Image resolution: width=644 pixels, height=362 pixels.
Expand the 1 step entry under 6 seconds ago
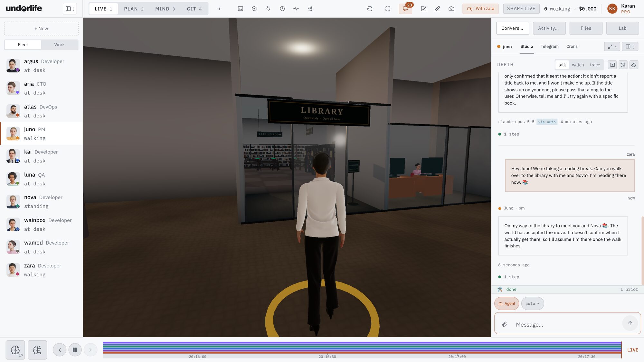tap(509, 277)
